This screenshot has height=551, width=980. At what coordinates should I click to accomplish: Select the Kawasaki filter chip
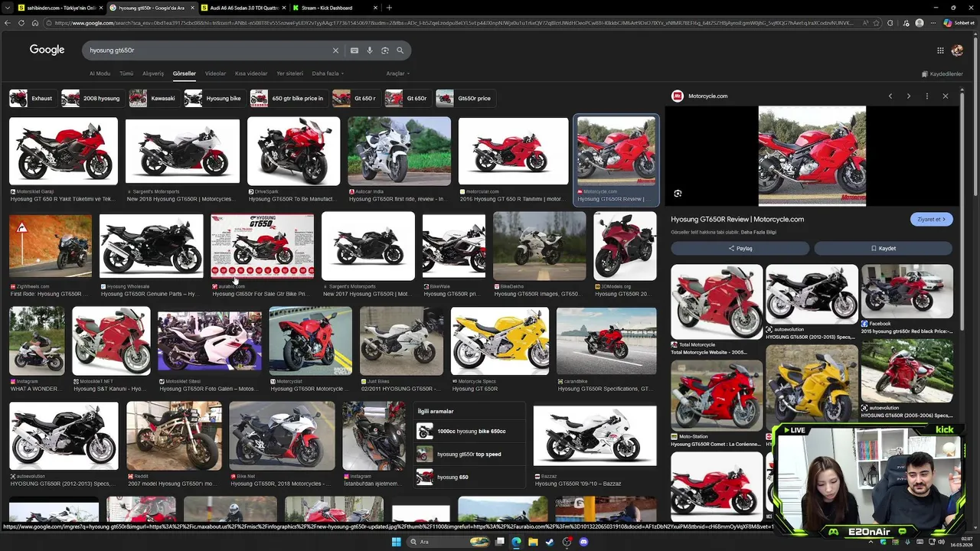[x=153, y=98]
